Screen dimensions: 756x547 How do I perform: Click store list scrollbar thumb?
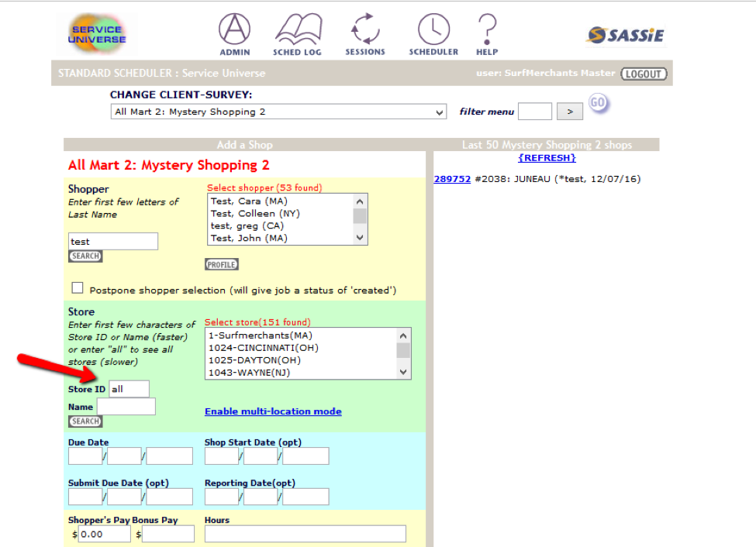[403, 350]
